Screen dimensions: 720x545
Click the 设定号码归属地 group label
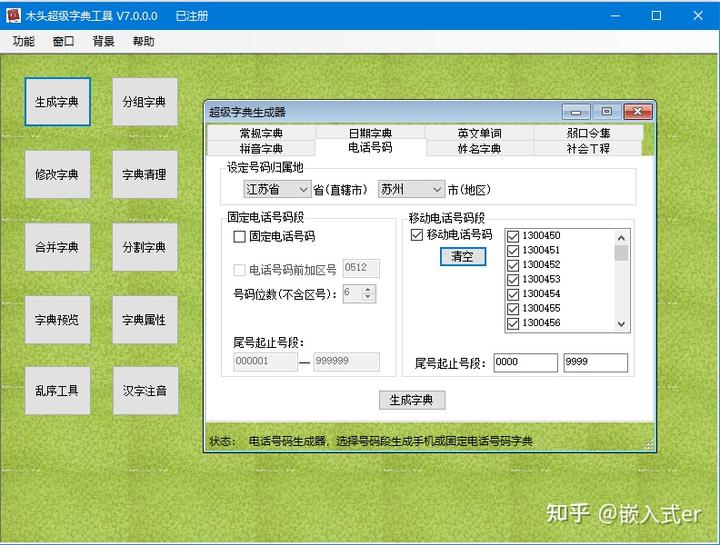[x=265, y=167]
